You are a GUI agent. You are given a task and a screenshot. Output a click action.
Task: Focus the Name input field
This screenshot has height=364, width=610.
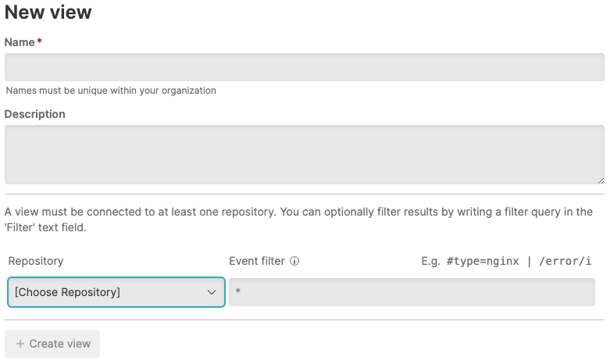(x=305, y=67)
